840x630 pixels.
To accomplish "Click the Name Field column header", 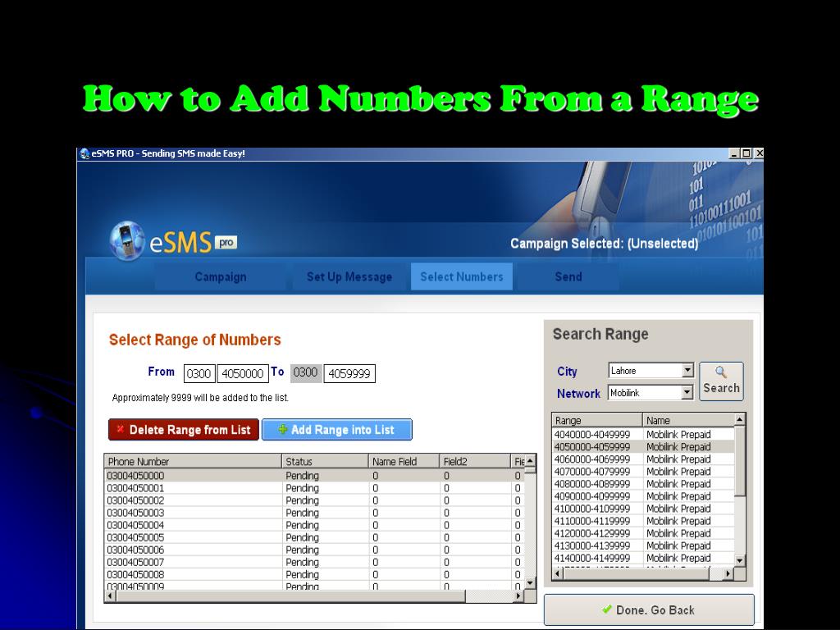I will (404, 461).
